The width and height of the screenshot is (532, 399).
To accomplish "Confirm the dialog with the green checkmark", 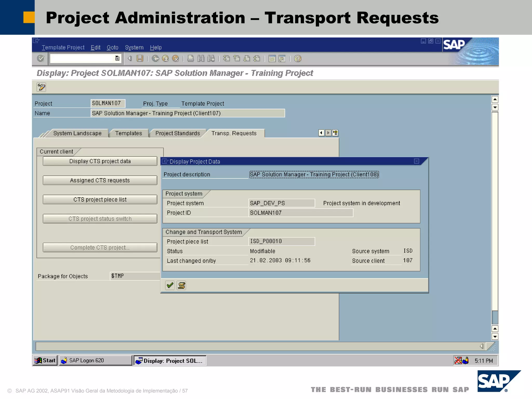I will click(170, 285).
